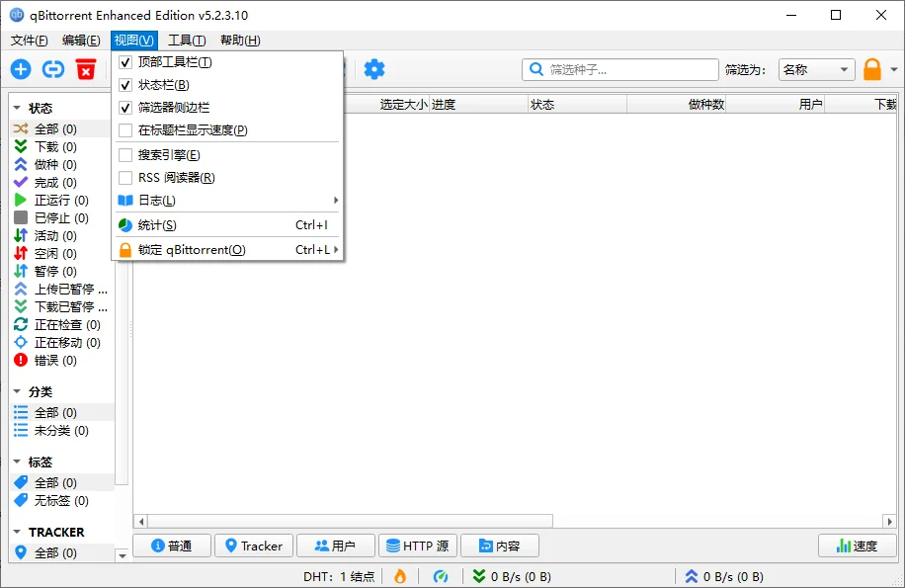Open the arrow beside the lock icon
The width and height of the screenshot is (905, 588).
click(x=894, y=70)
